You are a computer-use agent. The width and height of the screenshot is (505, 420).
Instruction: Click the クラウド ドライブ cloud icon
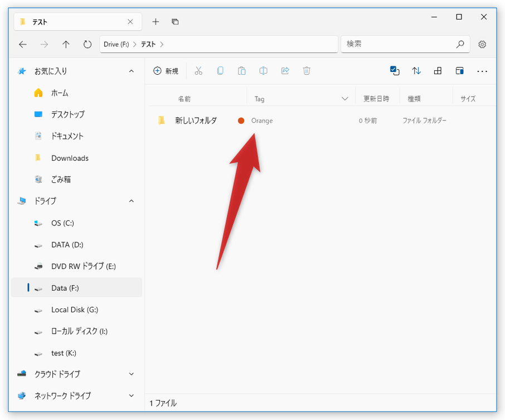(22, 374)
